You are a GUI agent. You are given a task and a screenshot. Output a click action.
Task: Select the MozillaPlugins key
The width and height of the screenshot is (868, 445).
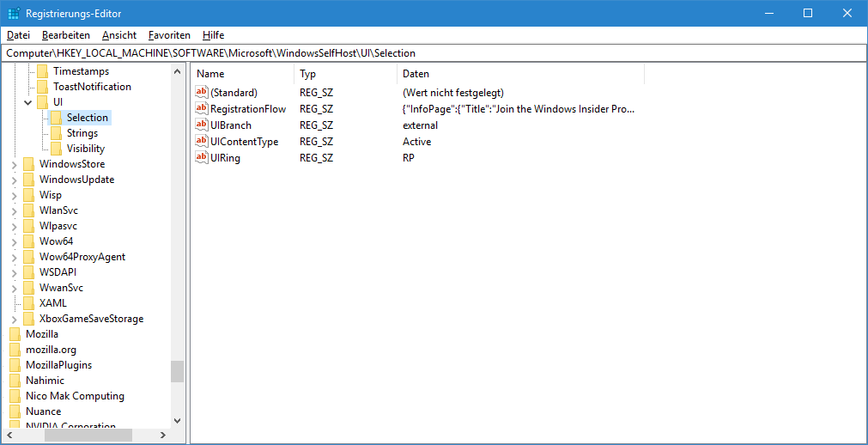pyautogui.click(x=58, y=365)
